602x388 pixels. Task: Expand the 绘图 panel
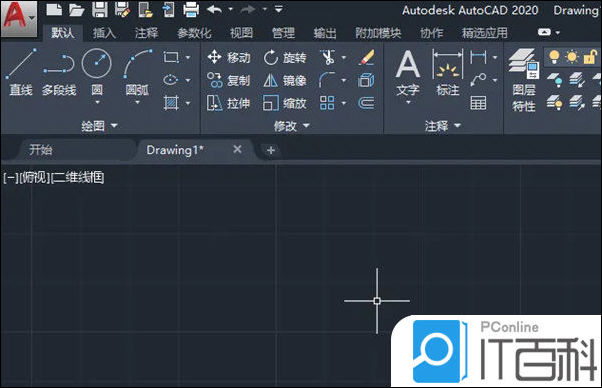(99, 126)
